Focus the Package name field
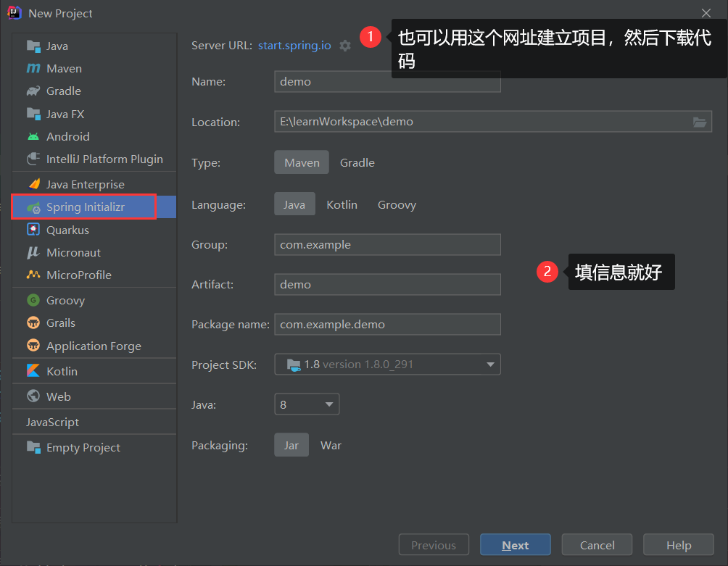This screenshot has width=728, height=566. [x=387, y=324]
